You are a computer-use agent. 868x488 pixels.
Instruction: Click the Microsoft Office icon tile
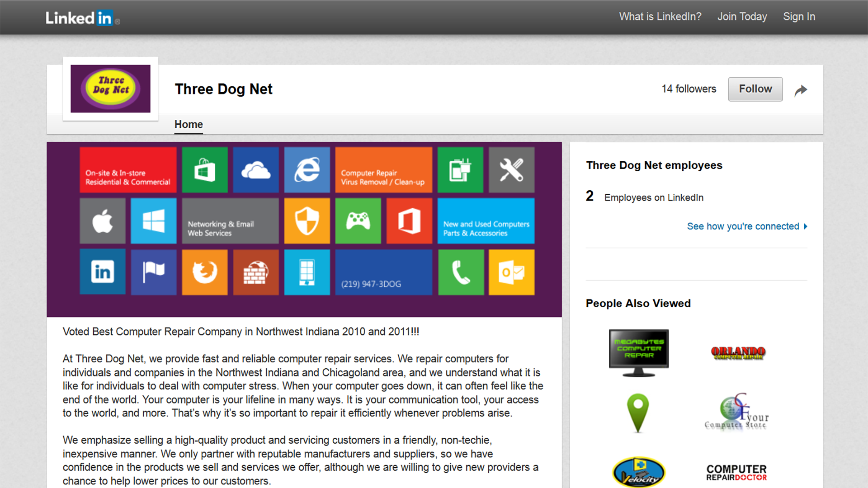click(409, 221)
